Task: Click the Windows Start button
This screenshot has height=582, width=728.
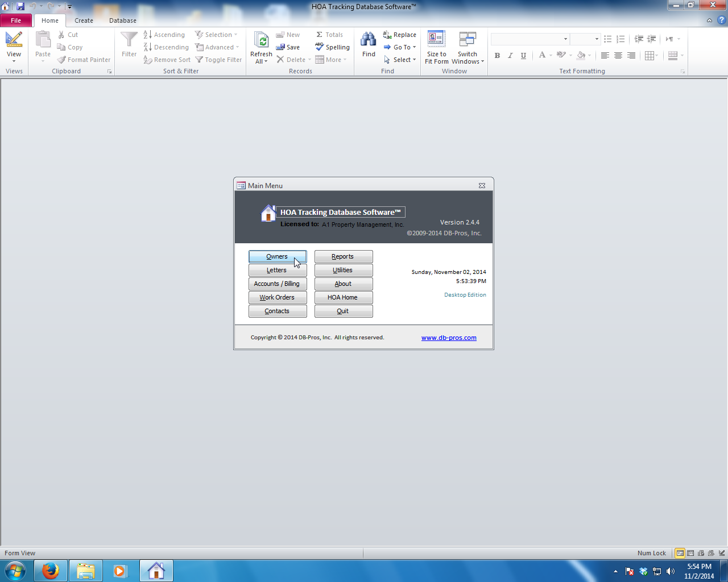Action: 15,571
